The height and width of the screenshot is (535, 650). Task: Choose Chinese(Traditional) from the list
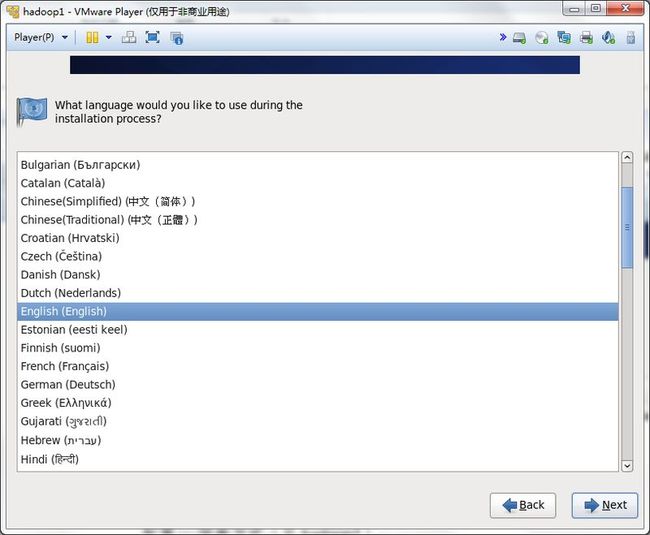coord(318,220)
